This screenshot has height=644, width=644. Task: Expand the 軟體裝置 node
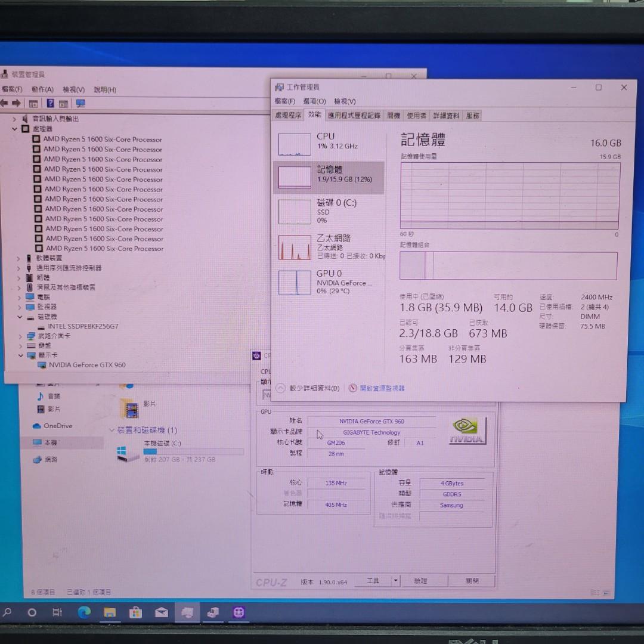click(18, 259)
